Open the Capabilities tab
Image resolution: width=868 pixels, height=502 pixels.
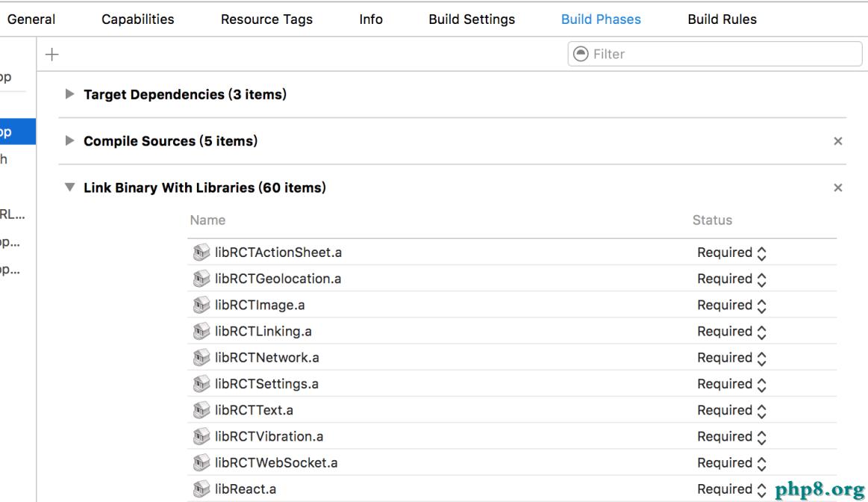tap(138, 19)
